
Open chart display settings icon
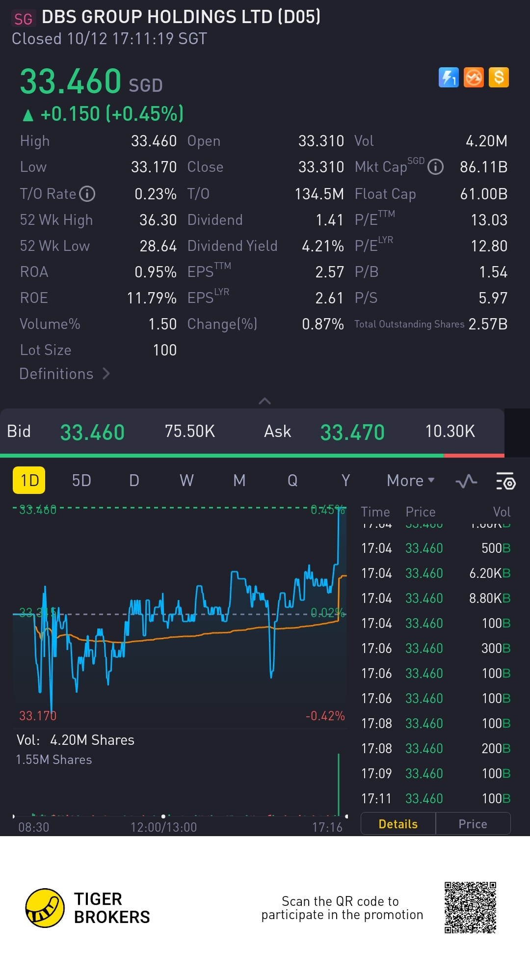pos(505,481)
